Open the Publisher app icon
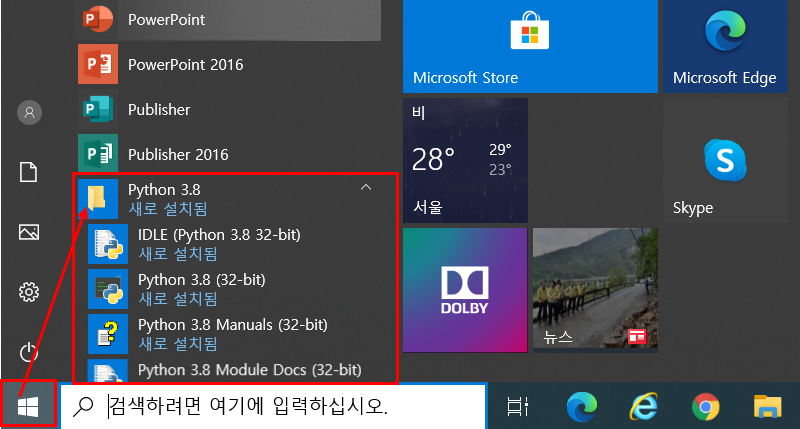 click(x=98, y=109)
